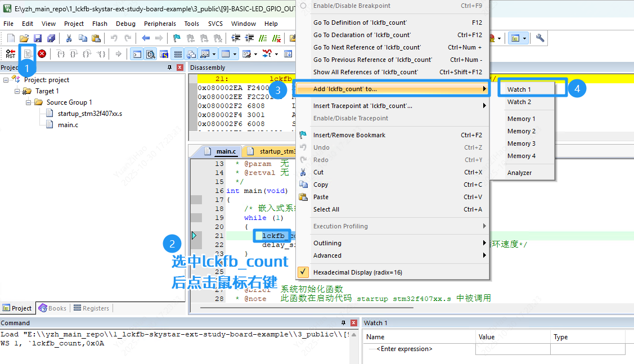Click the Disassembly Window toolbar icon
634x364 pixels.
coord(150,54)
